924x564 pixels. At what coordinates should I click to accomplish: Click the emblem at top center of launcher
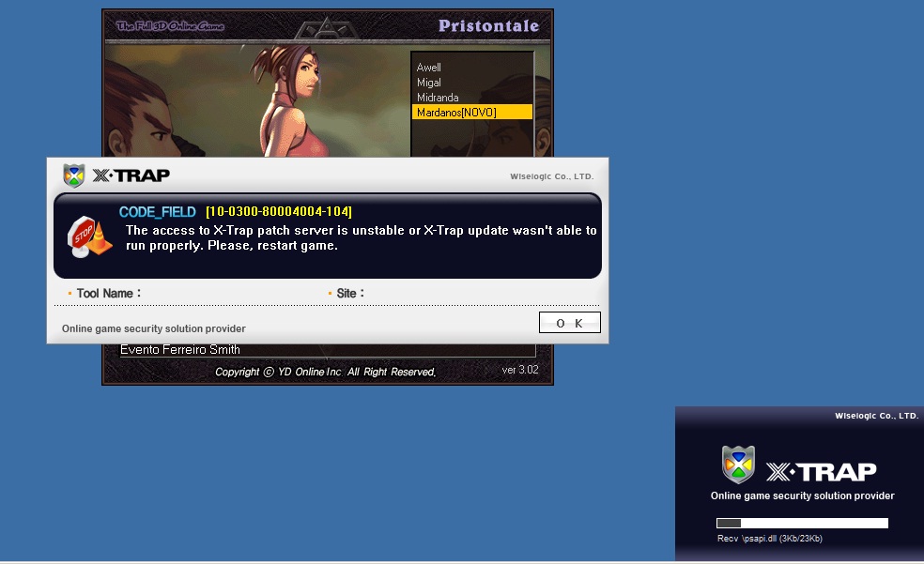tap(327, 27)
